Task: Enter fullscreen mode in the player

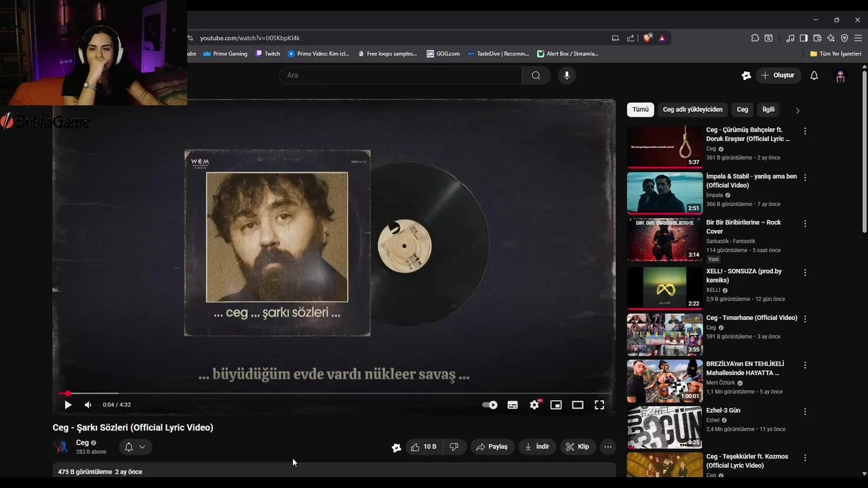Action: coord(599,405)
